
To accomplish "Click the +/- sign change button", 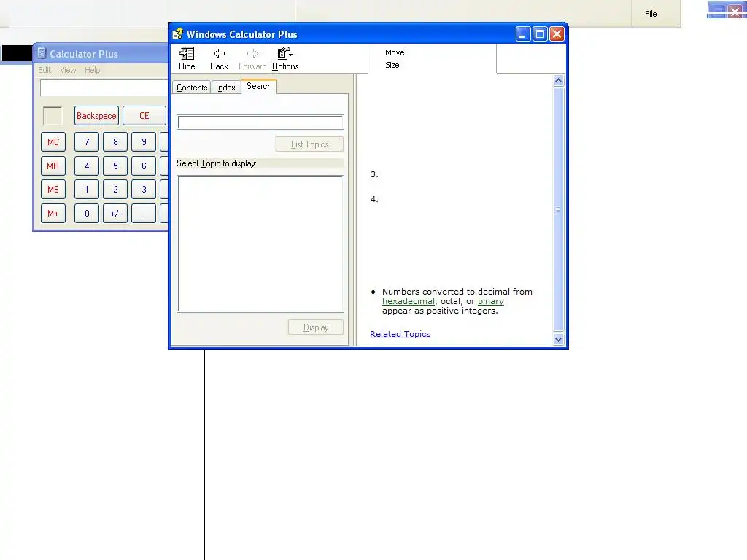I will pos(115,214).
